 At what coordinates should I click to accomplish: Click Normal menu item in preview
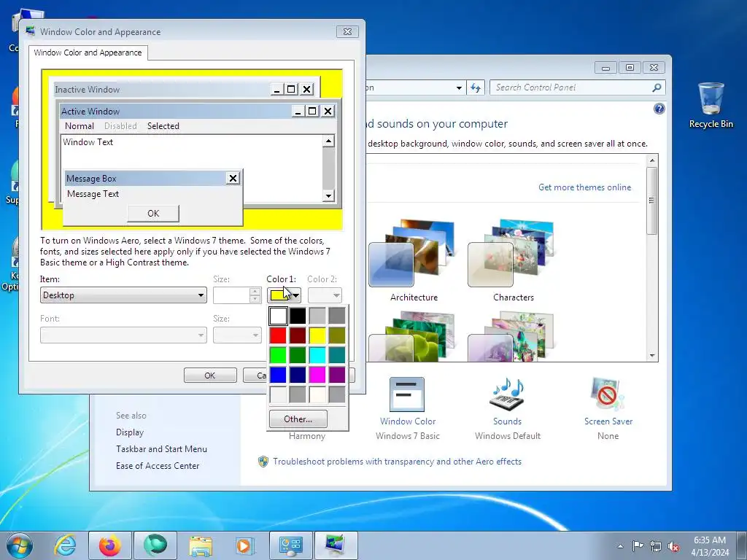click(x=79, y=125)
